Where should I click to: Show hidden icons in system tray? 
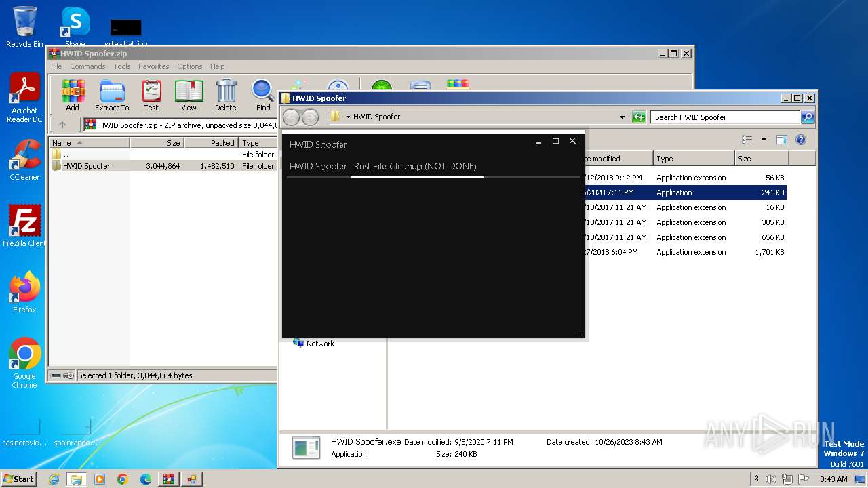coord(756,479)
